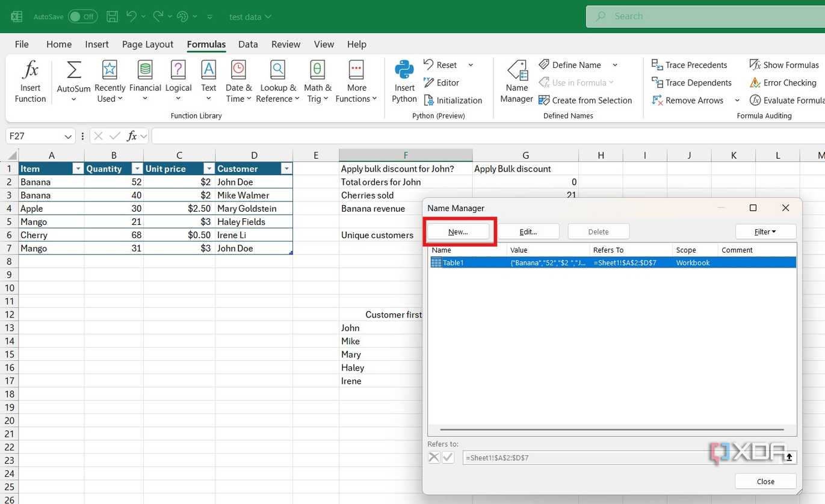The height and width of the screenshot is (504, 825).
Task: Expand the Item column filter dropdown
Action: (x=78, y=169)
